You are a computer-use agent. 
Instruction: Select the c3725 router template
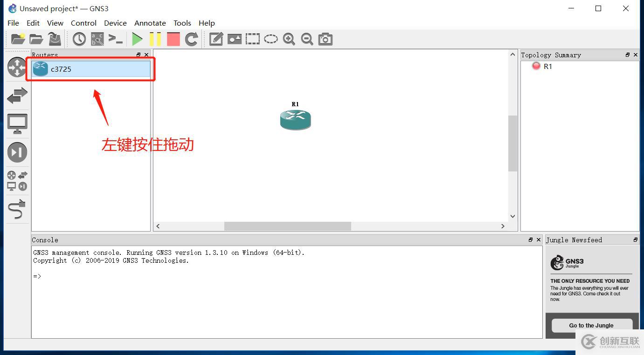(91, 69)
